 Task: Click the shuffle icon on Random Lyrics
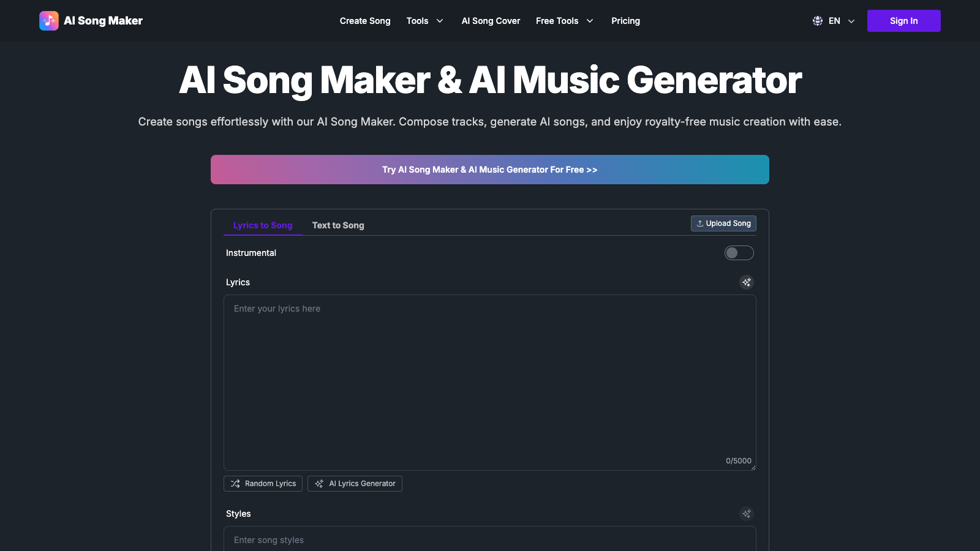point(235,484)
